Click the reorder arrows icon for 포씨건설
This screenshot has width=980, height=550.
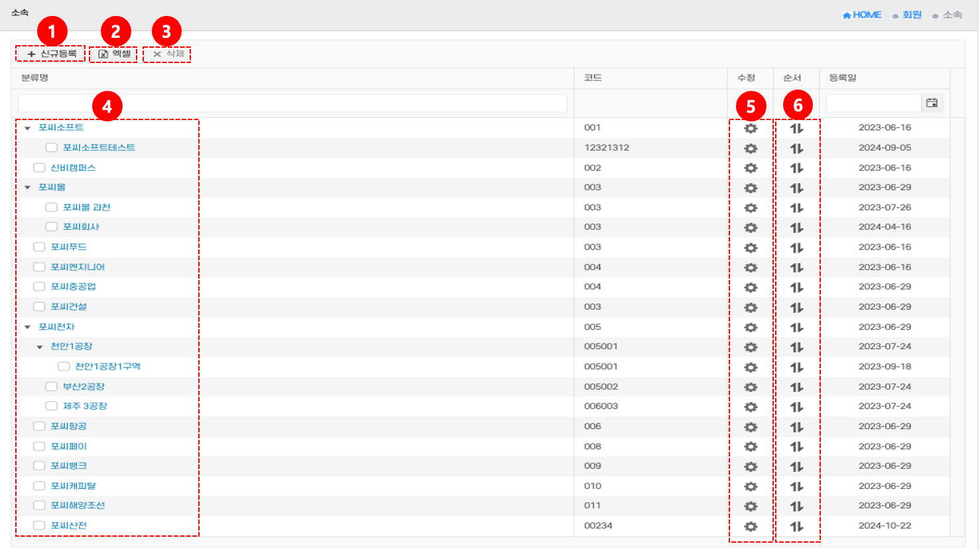click(x=796, y=308)
